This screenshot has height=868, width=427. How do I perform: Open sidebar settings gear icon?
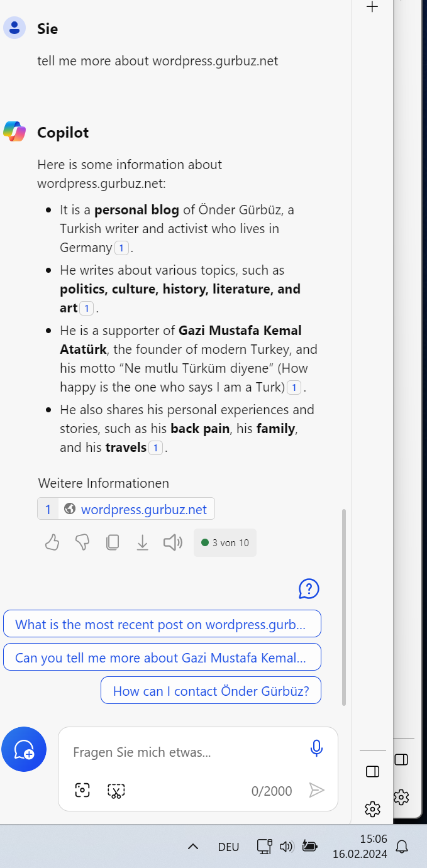pos(372,809)
